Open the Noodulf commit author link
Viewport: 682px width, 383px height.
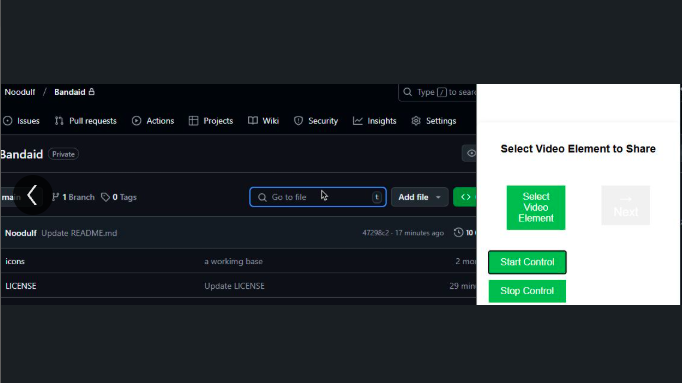click(20, 233)
